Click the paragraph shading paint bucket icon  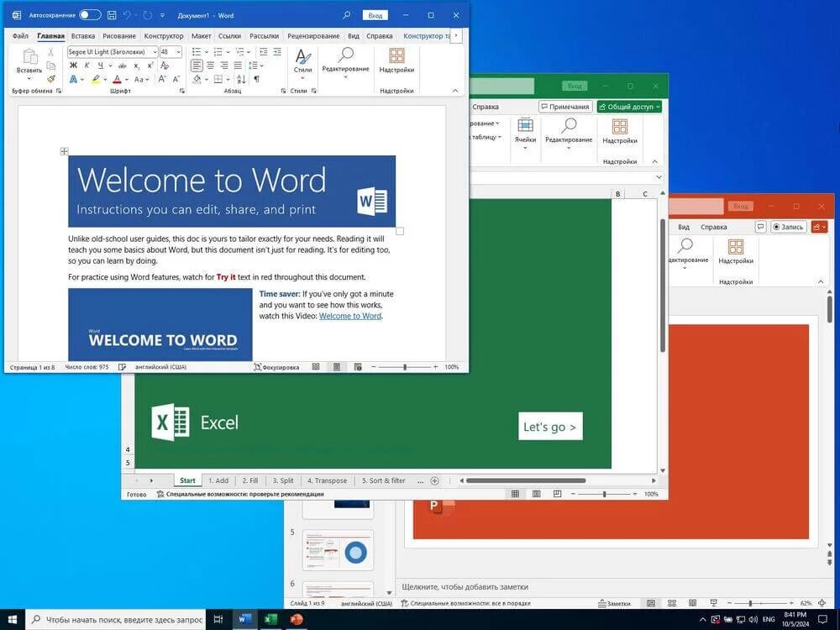197,79
